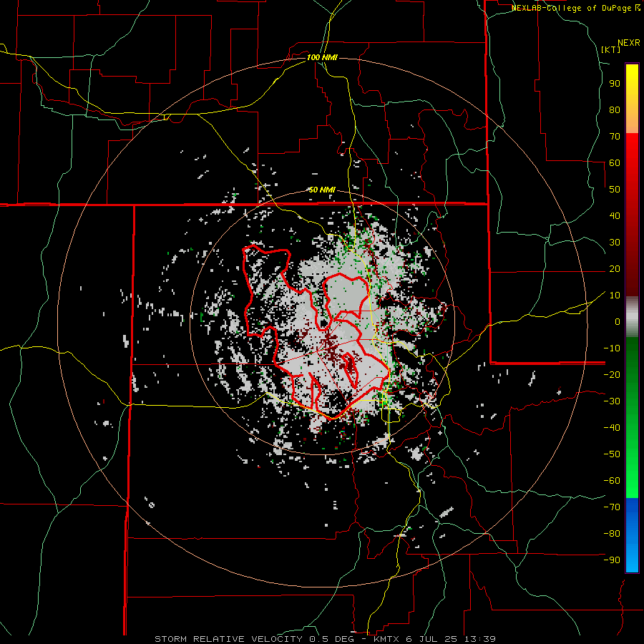Image resolution: width=644 pixels, height=644 pixels.
Task: Click the 13:39 timestamp
Action: click(479, 639)
